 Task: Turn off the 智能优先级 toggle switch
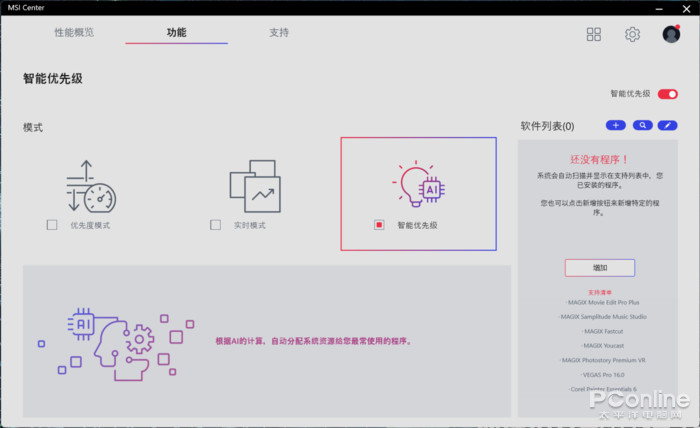click(x=667, y=94)
